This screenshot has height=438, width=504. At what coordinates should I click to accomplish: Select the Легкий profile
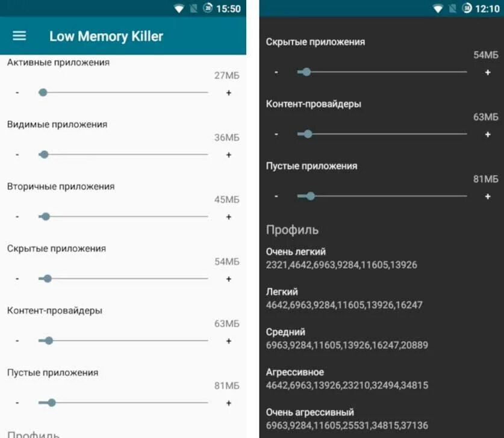344,298
